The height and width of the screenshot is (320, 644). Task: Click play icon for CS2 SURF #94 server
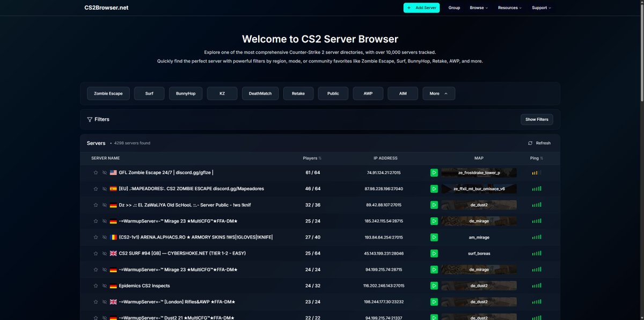tap(434, 253)
